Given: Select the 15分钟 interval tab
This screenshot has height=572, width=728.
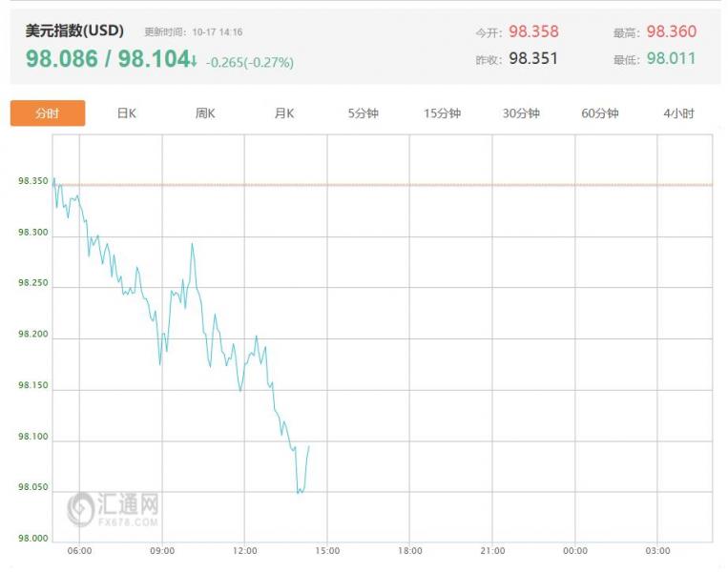Looking at the screenshot, I should tap(442, 113).
